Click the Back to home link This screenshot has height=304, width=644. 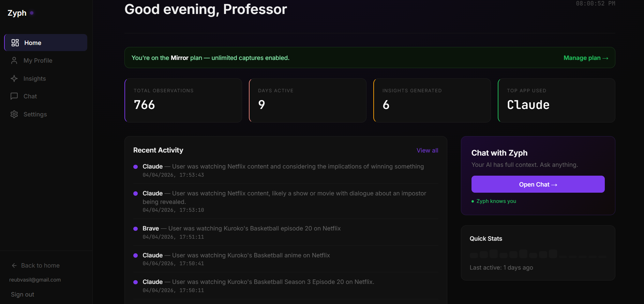pyautogui.click(x=35, y=266)
